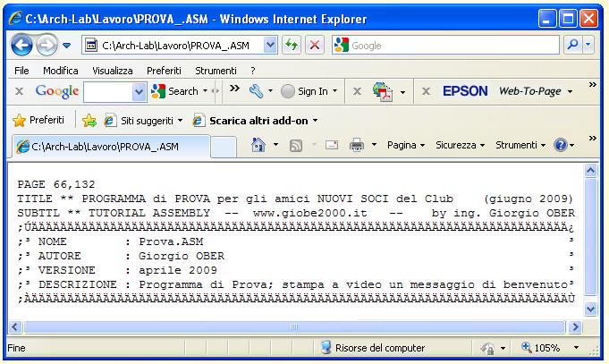This screenshot has height=364, width=609.
Task: Open the ? help menu
Action: click(253, 71)
